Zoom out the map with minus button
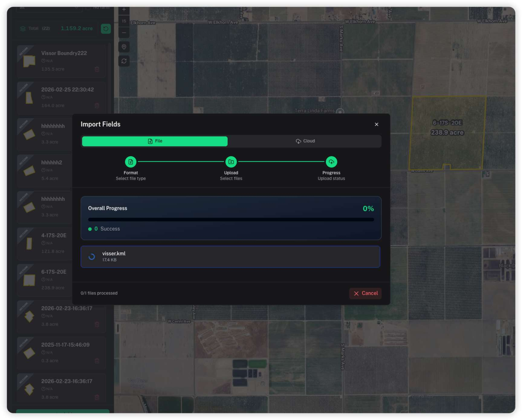 [x=124, y=33]
